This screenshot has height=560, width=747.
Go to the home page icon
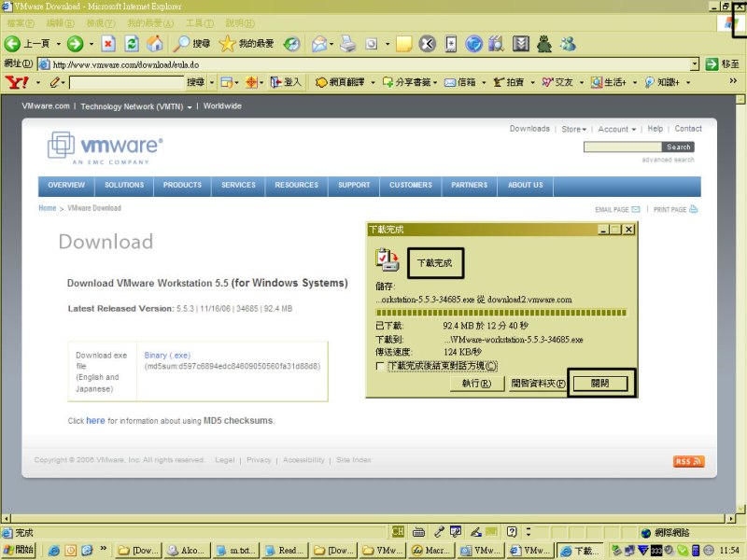(154, 44)
